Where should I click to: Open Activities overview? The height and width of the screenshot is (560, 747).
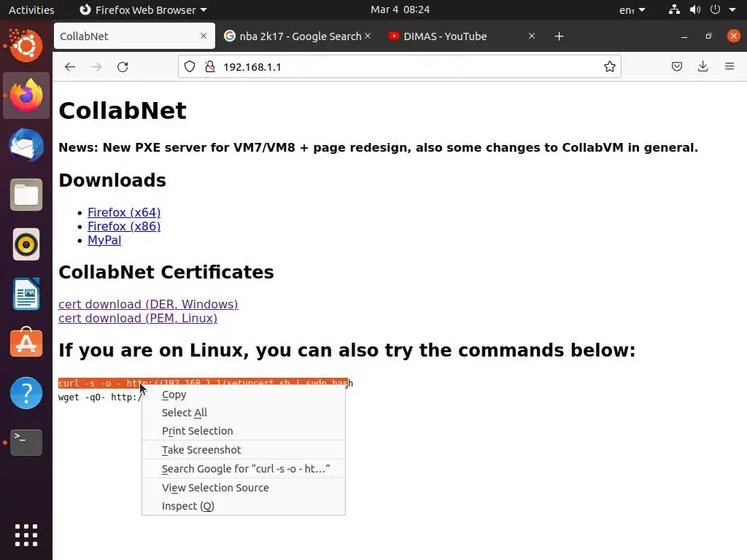[x=31, y=9]
